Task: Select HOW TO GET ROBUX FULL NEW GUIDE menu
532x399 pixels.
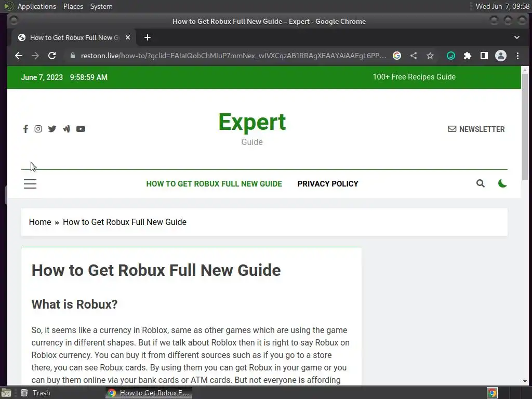Action: point(214,183)
